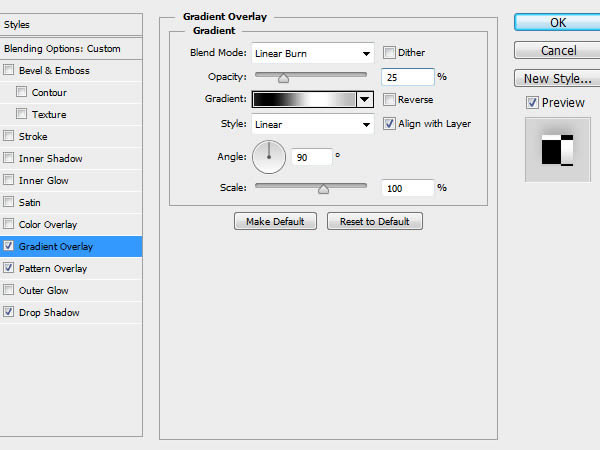This screenshot has height=450, width=600.
Task: Tick the Texture checkbox
Action: tap(21, 114)
